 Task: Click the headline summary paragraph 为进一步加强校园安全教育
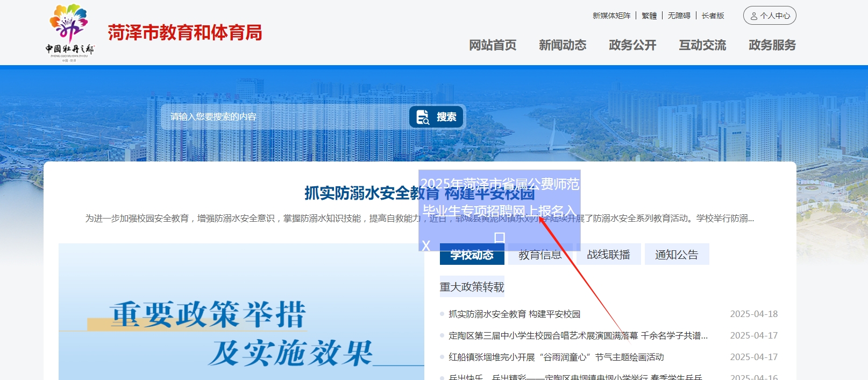click(419, 219)
